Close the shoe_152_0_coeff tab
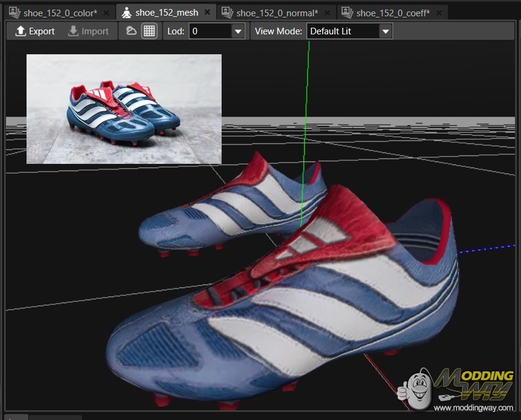This screenshot has height=420, width=521. click(x=439, y=13)
